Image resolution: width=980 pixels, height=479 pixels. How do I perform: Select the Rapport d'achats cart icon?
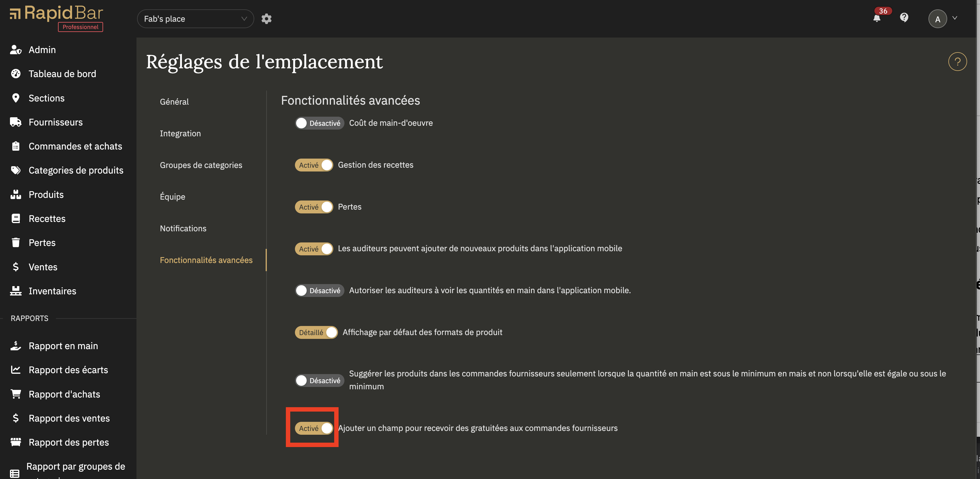pos(16,394)
